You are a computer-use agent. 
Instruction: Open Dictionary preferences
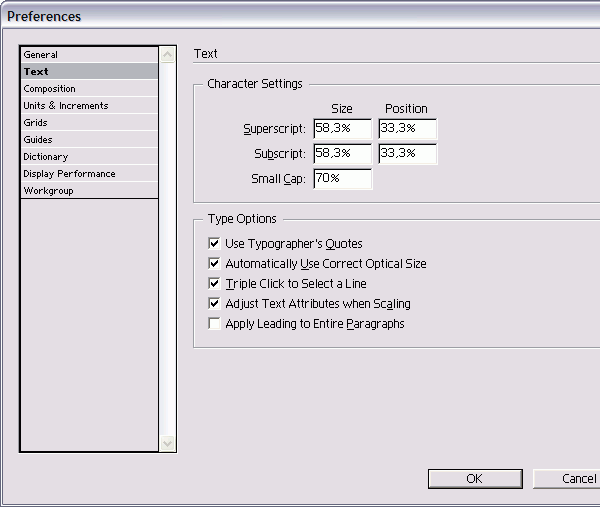coord(46,157)
